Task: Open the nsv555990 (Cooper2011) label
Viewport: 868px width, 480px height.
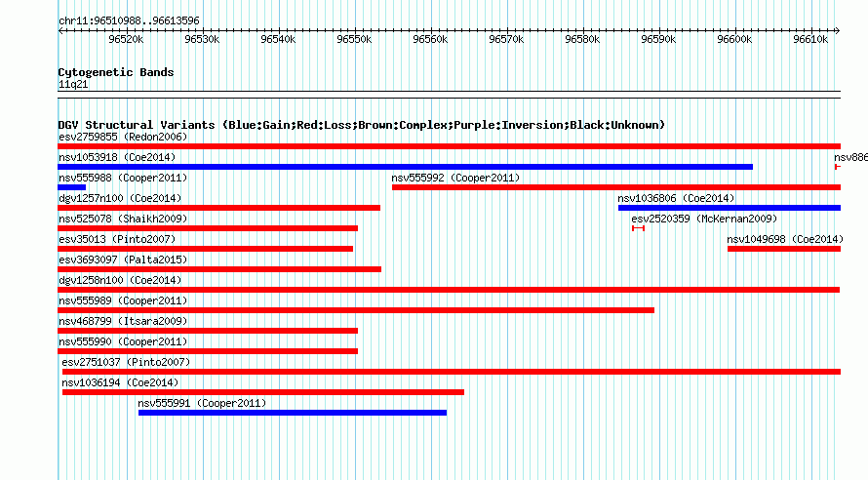Action: click(123, 341)
